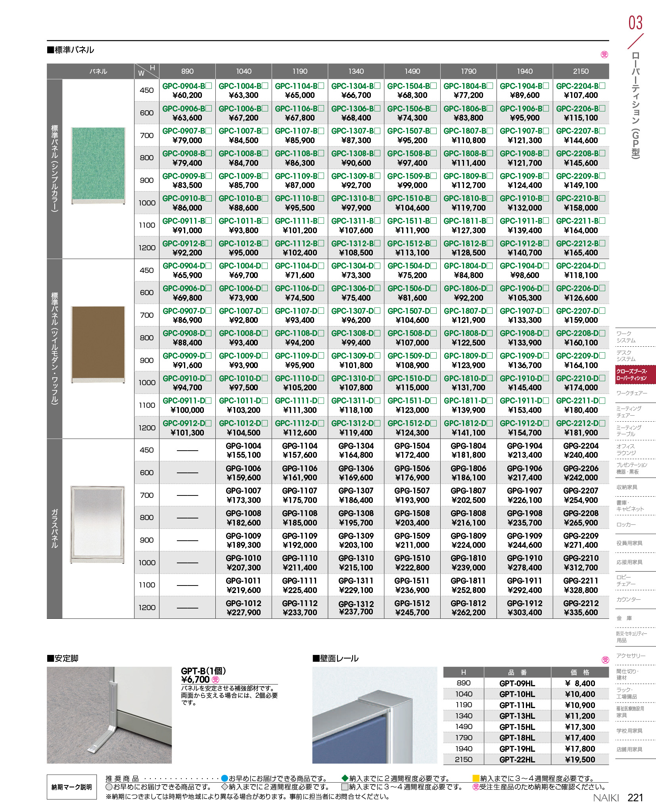Click the green simple color panel swatch

click(98, 165)
